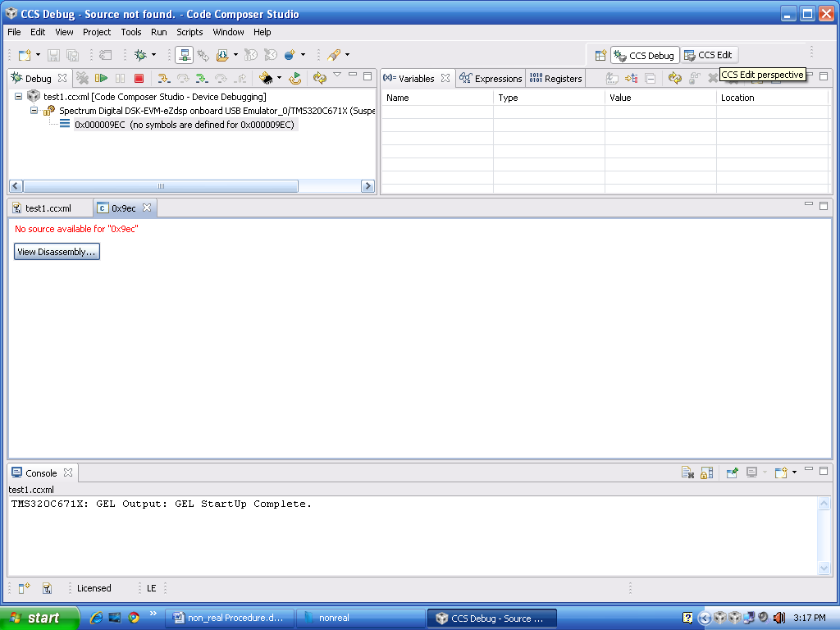
Task: Toggle Scroll Lock in Console
Action: pyautogui.click(x=706, y=472)
